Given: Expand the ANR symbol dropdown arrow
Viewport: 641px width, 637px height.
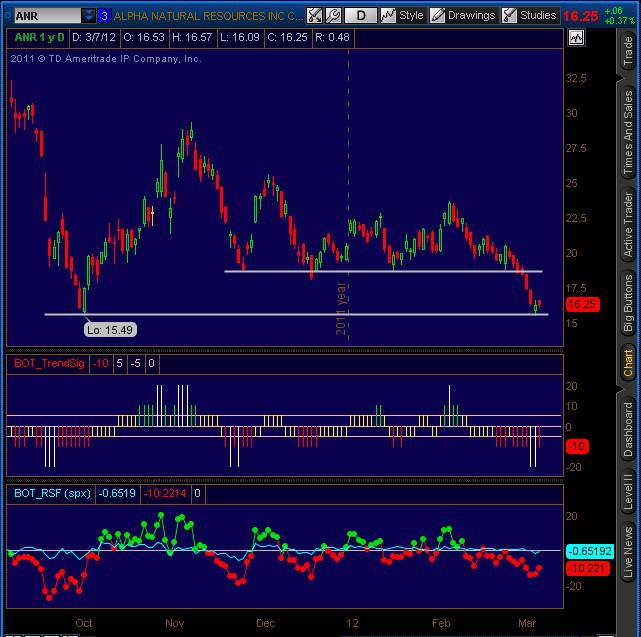Looking at the screenshot, I should [88, 16].
